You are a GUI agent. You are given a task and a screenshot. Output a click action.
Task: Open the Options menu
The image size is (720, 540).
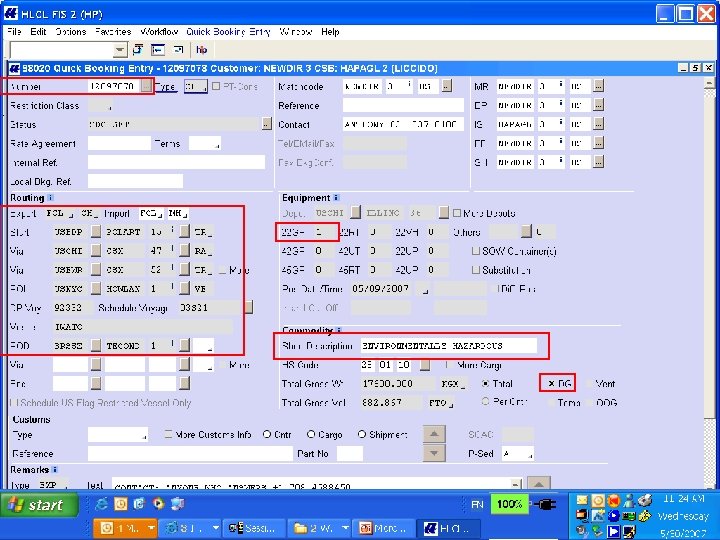(x=71, y=32)
